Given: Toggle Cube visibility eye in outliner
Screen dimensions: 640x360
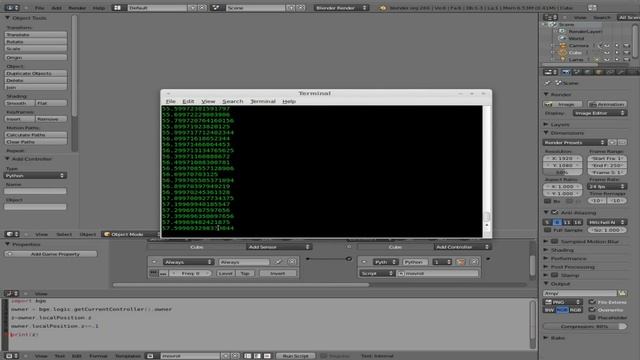Looking at the screenshot, I should tap(607, 53).
